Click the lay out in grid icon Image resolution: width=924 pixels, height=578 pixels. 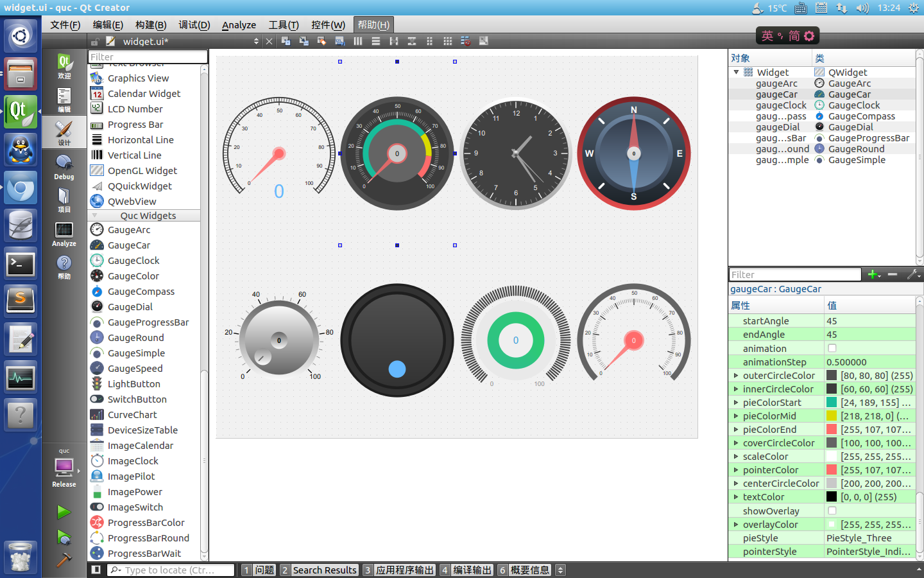[448, 41]
